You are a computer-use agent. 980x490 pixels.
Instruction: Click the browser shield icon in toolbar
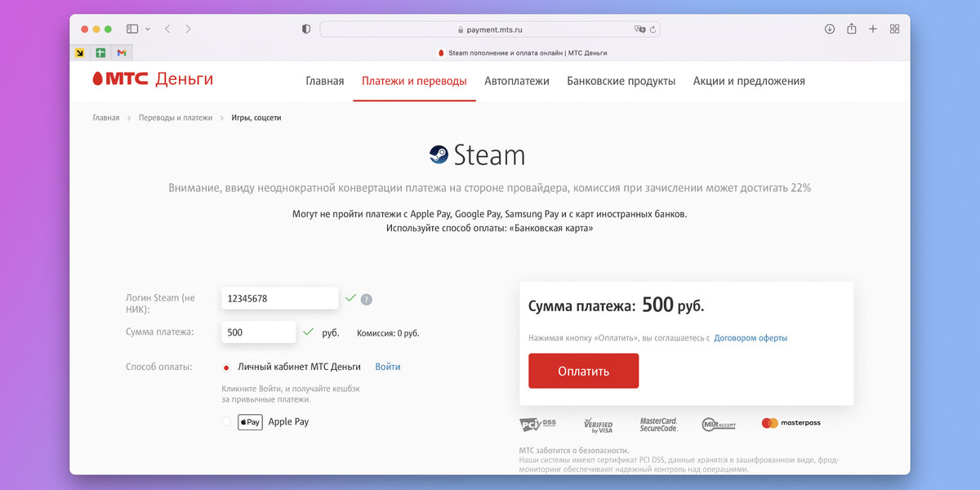point(305,28)
